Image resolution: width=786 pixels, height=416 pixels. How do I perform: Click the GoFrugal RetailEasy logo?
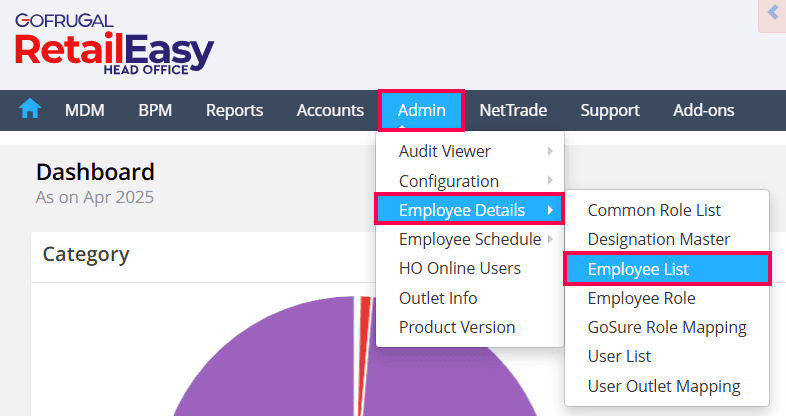pos(114,43)
